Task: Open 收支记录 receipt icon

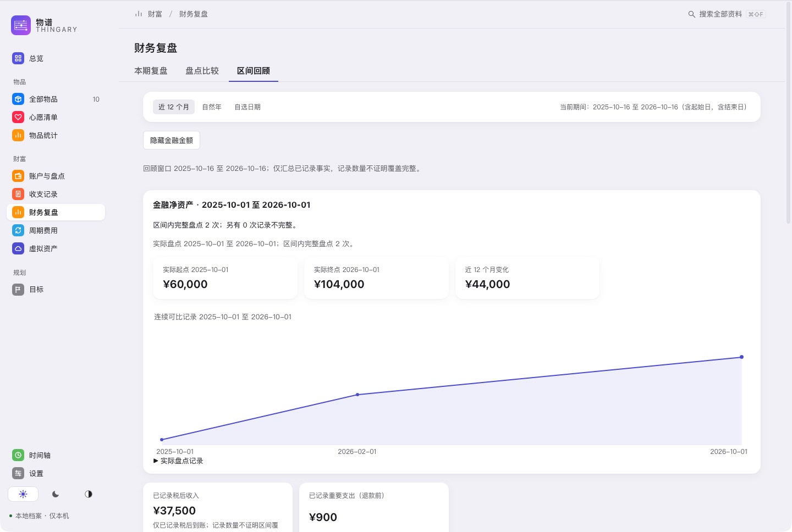Action: [18, 194]
